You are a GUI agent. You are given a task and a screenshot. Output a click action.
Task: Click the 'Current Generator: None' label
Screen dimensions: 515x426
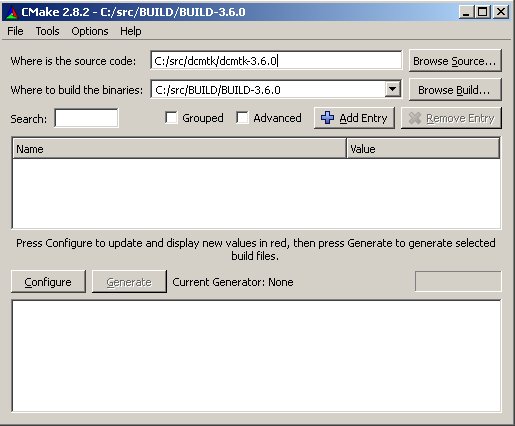233,282
